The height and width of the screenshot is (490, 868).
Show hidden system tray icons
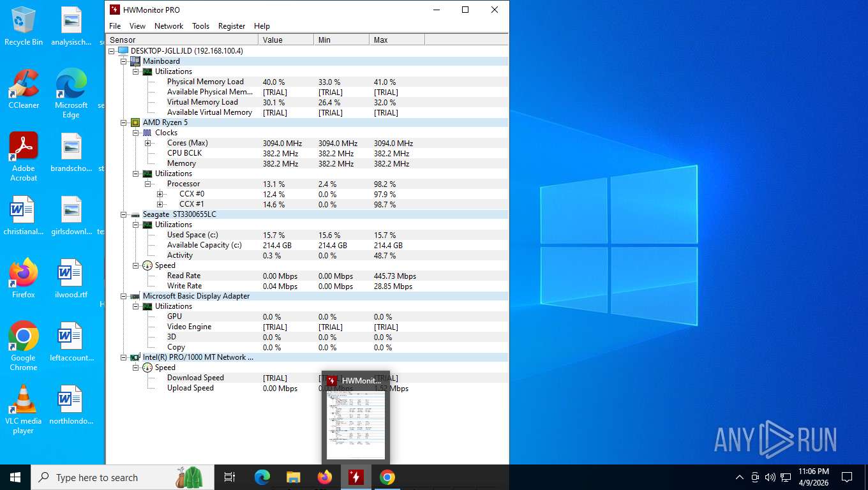(x=740, y=477)
